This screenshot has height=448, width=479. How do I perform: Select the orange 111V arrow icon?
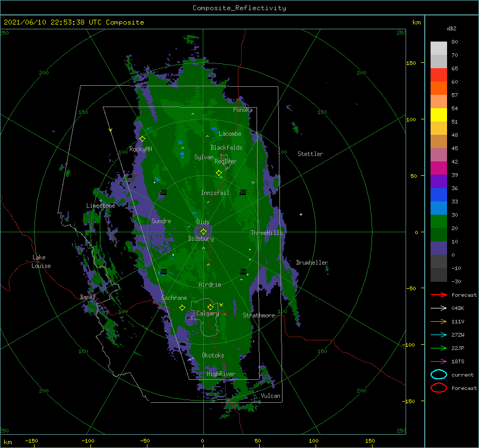point(439,321)
